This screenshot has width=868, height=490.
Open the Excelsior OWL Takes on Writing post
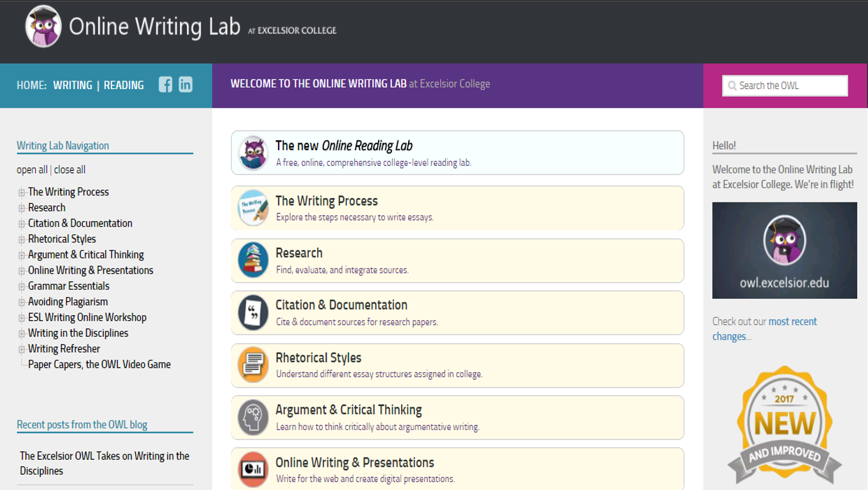[104, 463]
